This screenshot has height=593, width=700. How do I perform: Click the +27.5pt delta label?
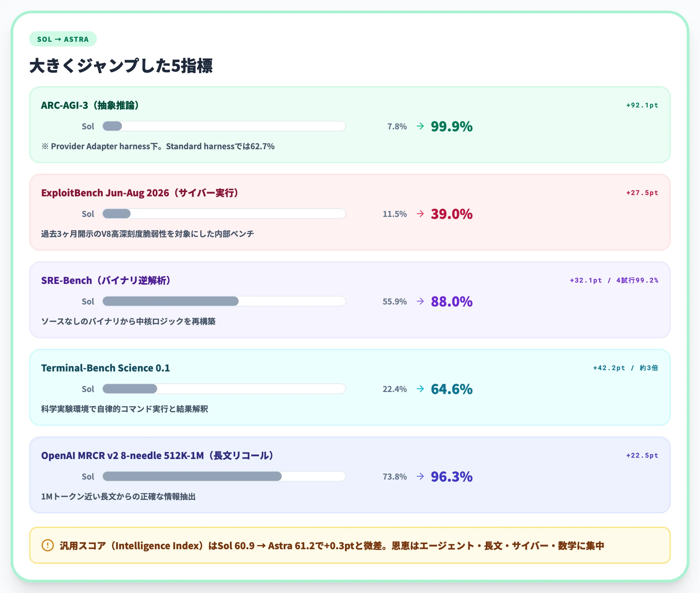[x=642, y=193]
